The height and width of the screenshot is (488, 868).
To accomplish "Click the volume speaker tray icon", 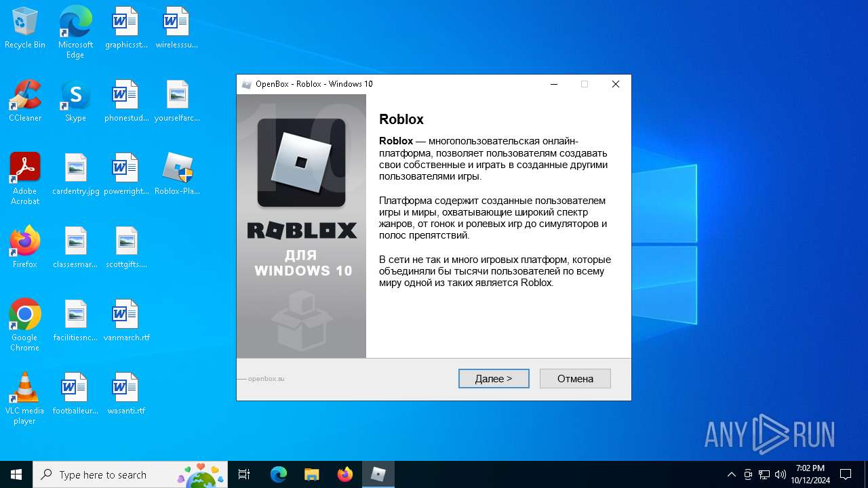I will pos(781,474).
